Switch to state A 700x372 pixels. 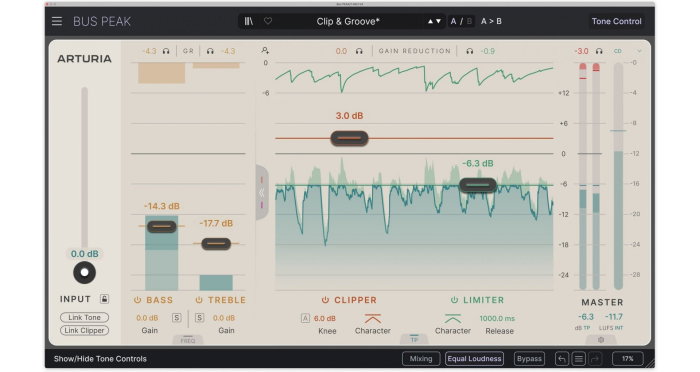[453, 21]
